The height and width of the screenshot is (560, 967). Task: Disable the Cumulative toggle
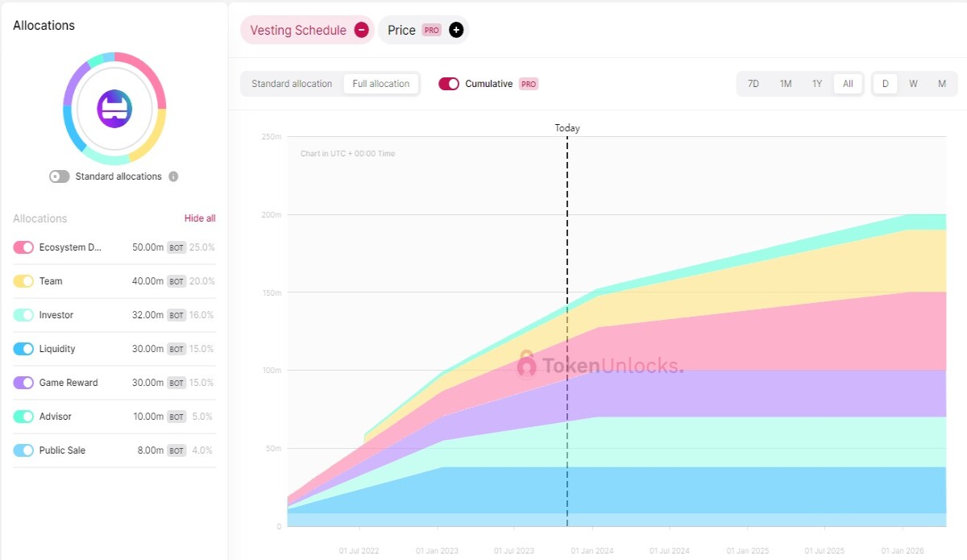click(x=449, y=84)
